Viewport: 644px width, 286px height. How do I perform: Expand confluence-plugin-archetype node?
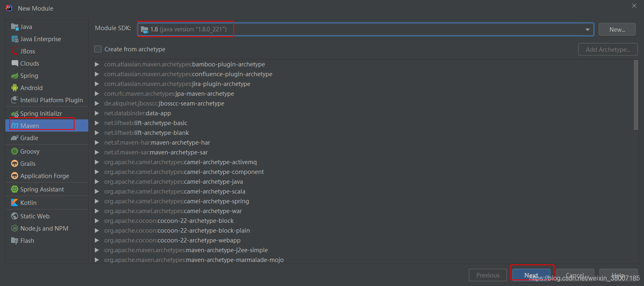point(97,74)
